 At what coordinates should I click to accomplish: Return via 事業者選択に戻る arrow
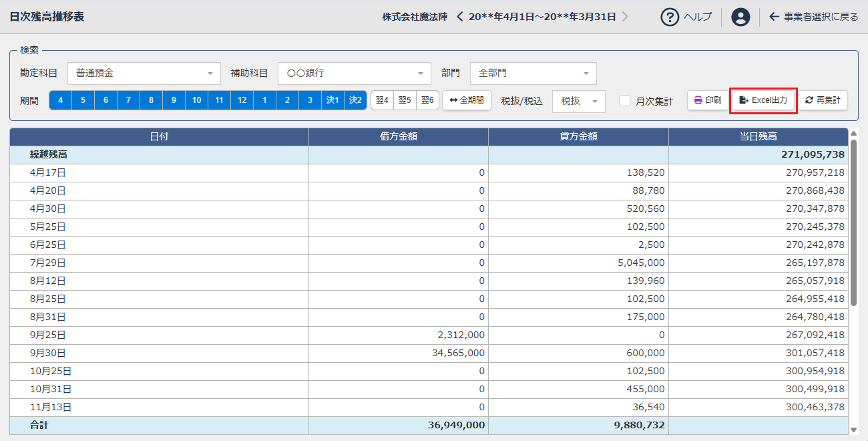(814, 17)
